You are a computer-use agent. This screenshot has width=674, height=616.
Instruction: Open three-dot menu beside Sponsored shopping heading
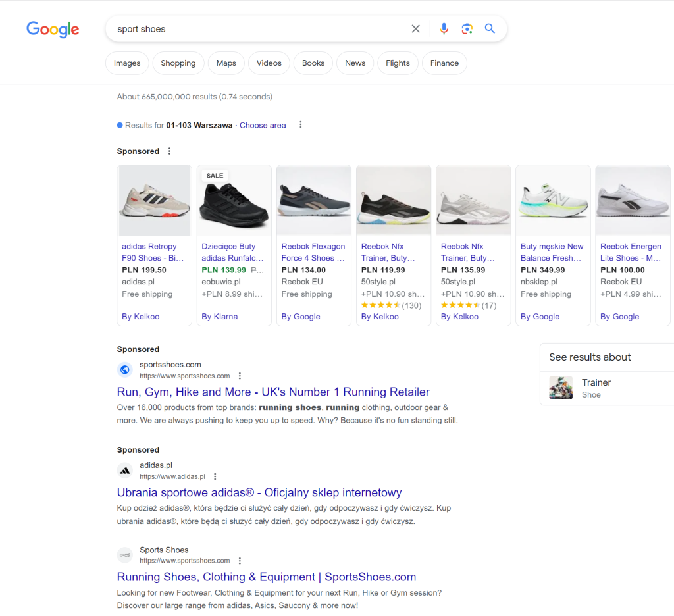pos(169,151)
